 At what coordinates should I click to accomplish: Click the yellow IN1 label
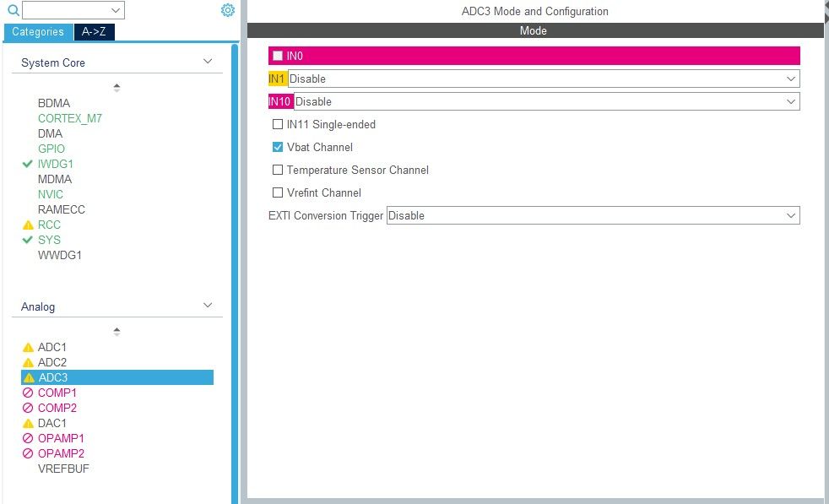(278, 79)
